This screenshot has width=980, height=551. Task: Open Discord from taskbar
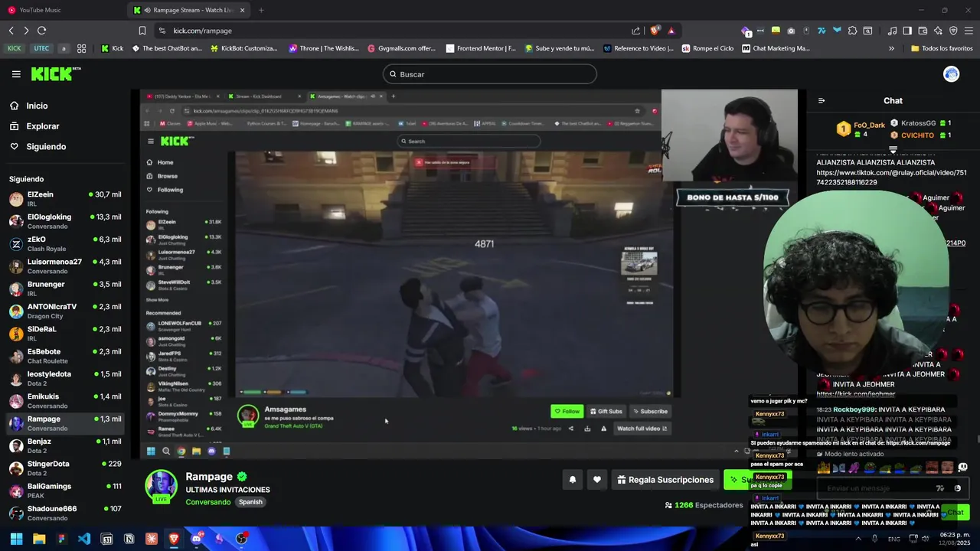click(x=196, y=539)
